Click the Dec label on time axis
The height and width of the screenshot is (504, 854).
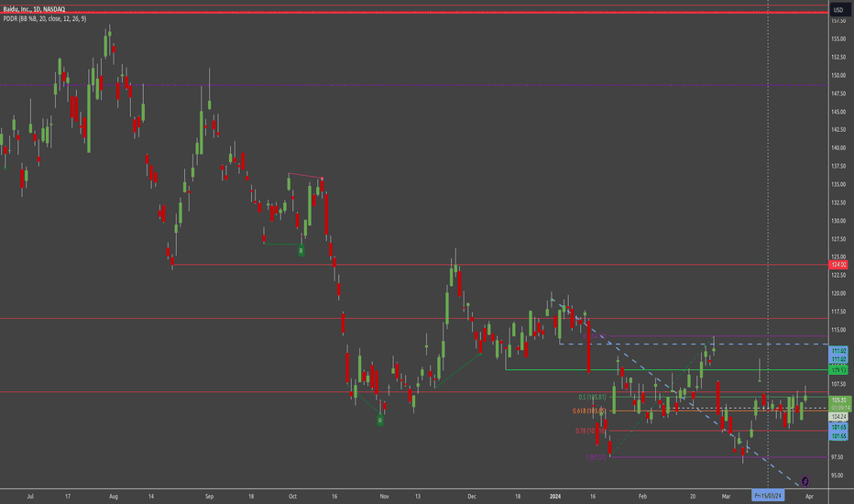472,497
